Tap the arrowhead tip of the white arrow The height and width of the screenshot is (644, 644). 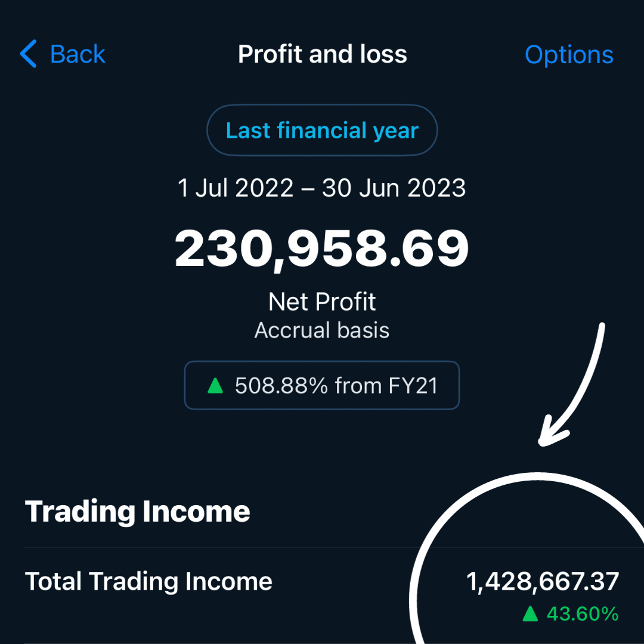(x=541, y=442)
